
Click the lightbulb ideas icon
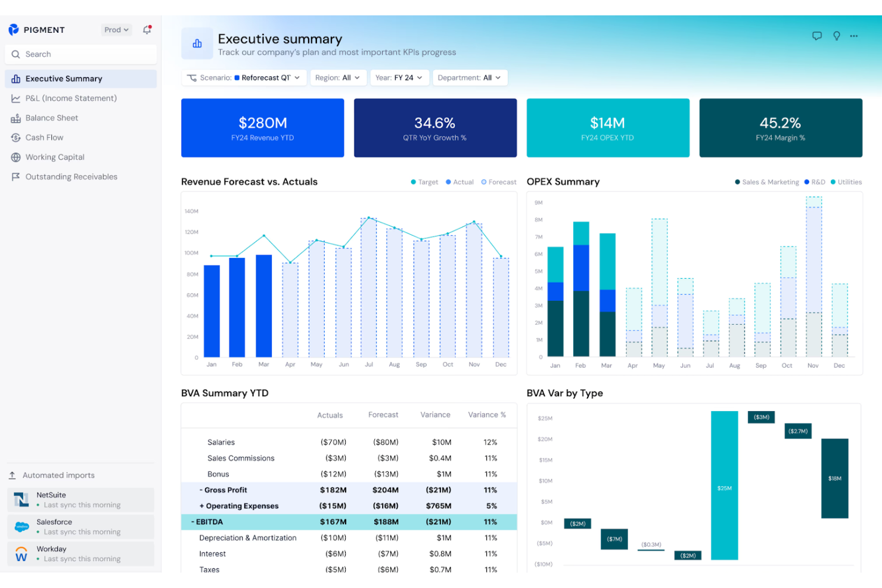pyautogui.click(x=836, y=36)
